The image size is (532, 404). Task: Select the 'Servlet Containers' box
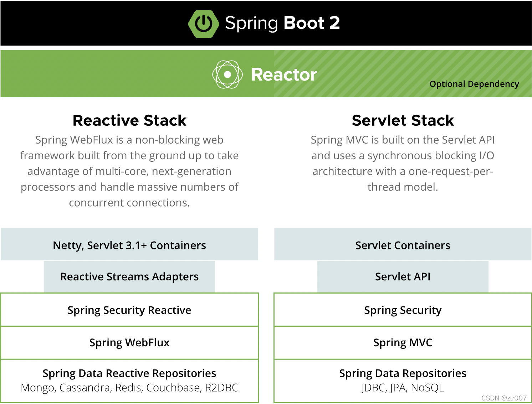[403, 244]
